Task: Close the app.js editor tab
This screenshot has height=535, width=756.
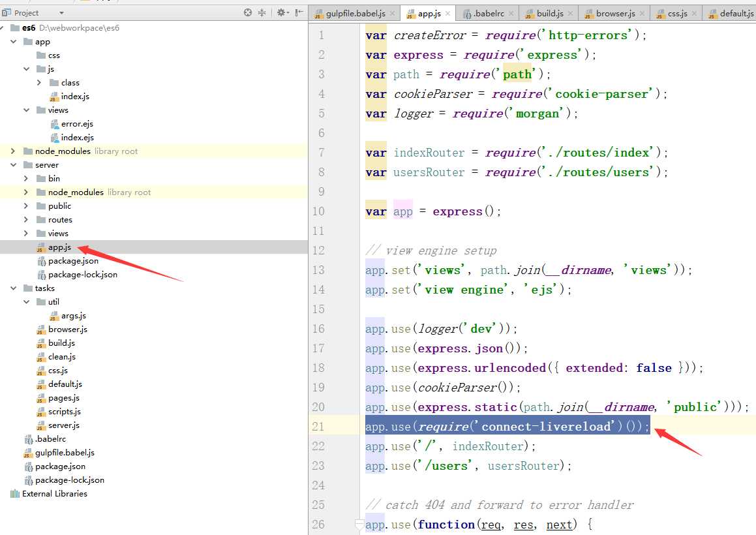Action: 447,14
